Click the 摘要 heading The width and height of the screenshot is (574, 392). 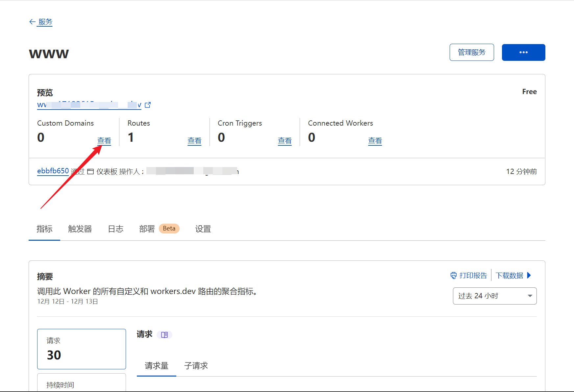[x=45, y=277]
